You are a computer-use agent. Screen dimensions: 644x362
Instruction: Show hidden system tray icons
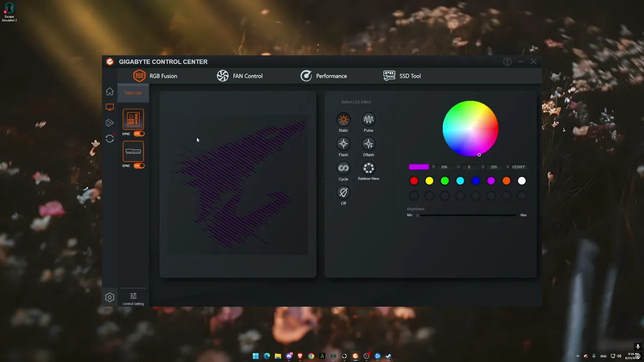pos(578,356)
